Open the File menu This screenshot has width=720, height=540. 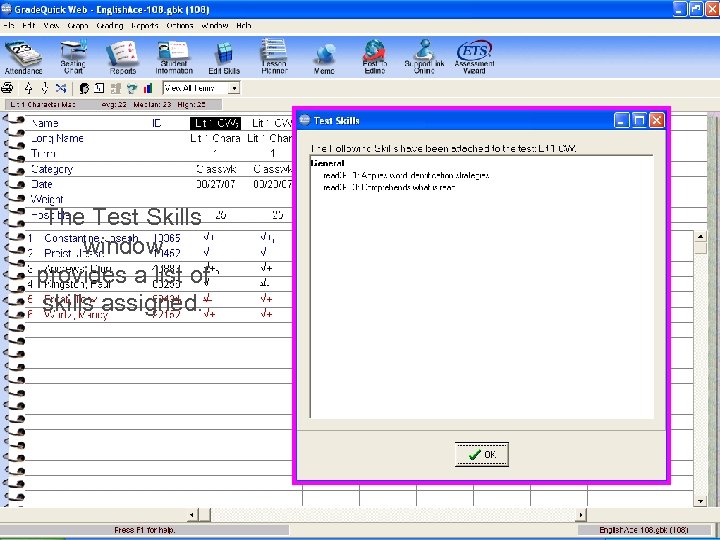pyautogui.click(x=8, y=26)
